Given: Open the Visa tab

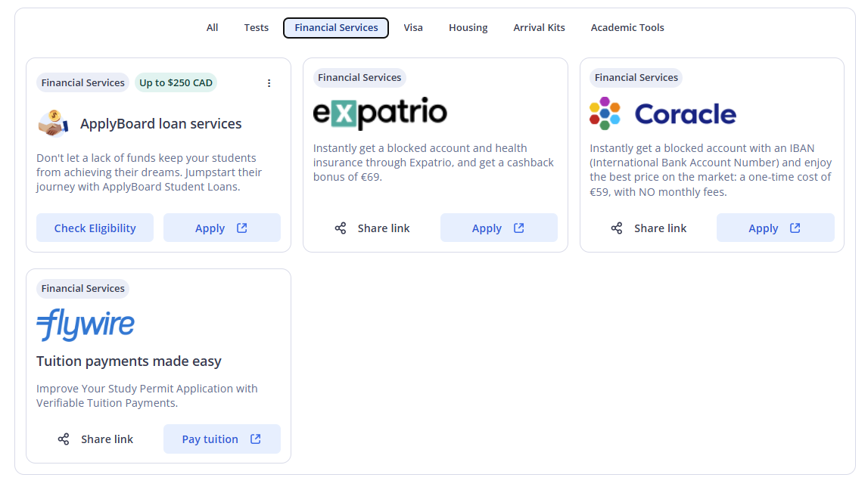Looking at the screenshot, I should click(413, 28).
